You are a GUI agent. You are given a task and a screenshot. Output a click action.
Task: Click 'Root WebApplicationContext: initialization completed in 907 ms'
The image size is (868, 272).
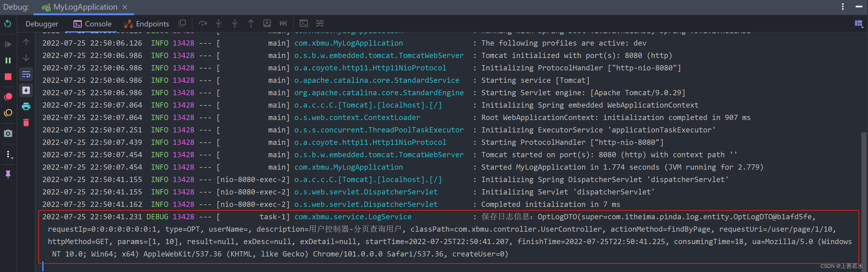pyautogui.click(x=616, y=118)
